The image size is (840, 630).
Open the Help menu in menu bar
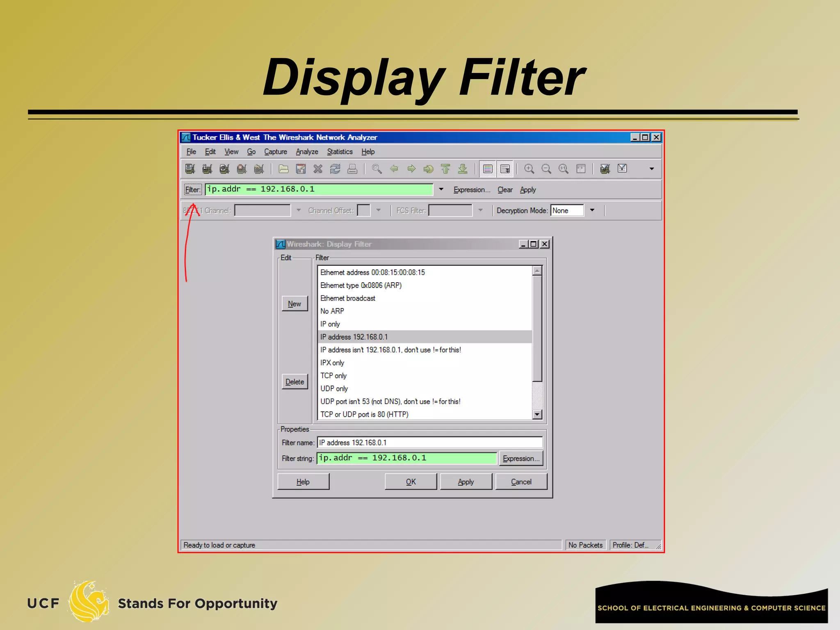click(368, 151)
